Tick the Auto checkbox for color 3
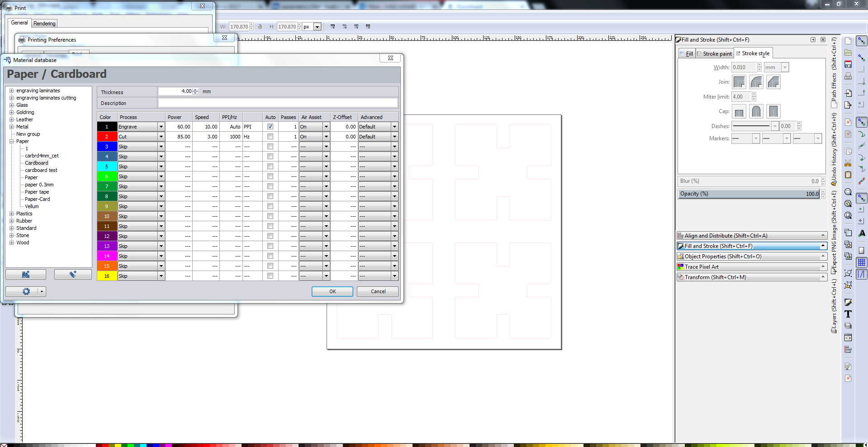868x447 pixels. click(x=270, y=147)
